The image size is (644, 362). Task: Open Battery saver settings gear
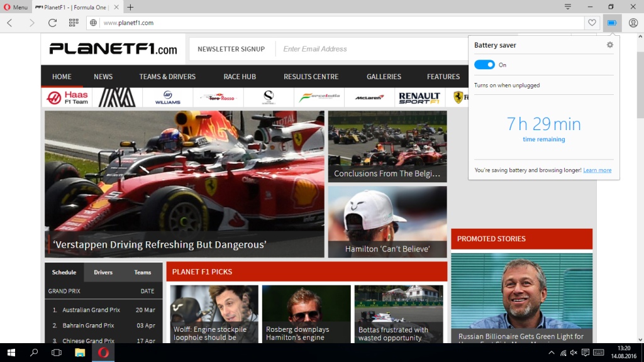609,45
